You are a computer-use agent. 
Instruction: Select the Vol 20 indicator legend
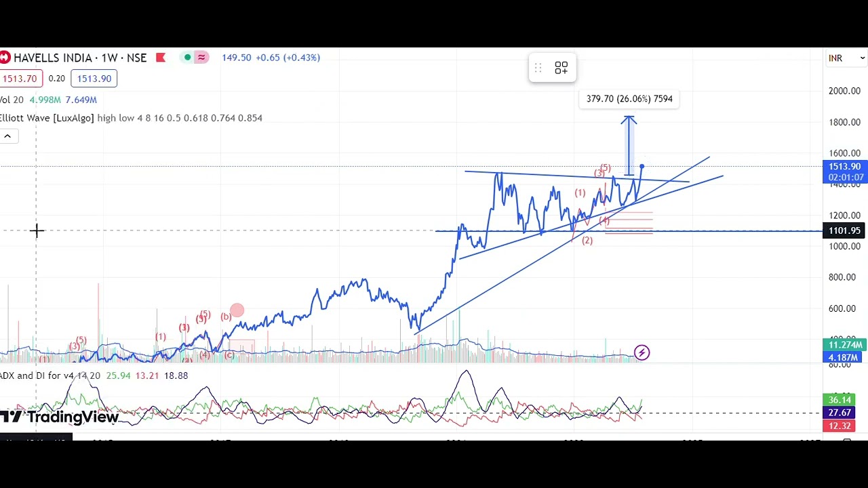[12, 100]
